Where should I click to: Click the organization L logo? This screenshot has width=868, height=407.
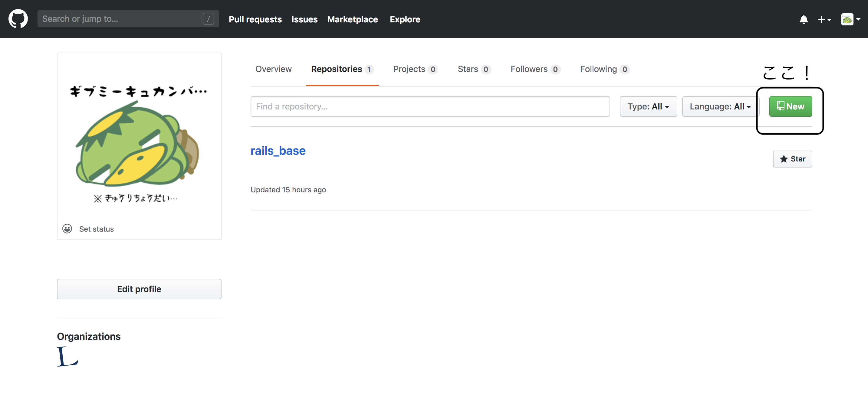[68, 357]
